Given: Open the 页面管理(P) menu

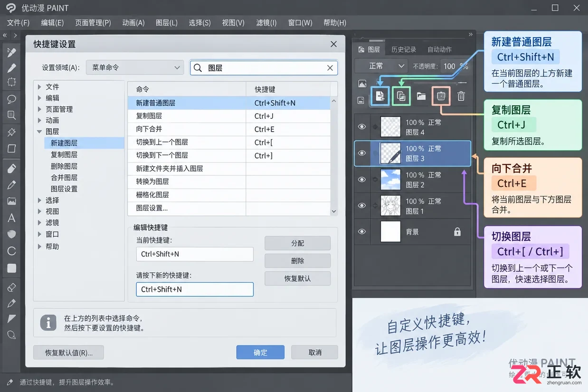Looking at the screenshot, I should tap(93, 23).
